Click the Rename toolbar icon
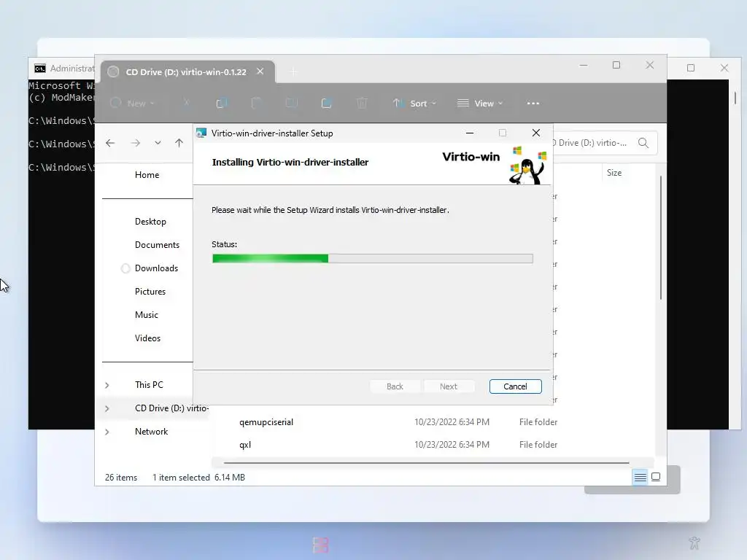Screen dimensions: 747x560 292,104
